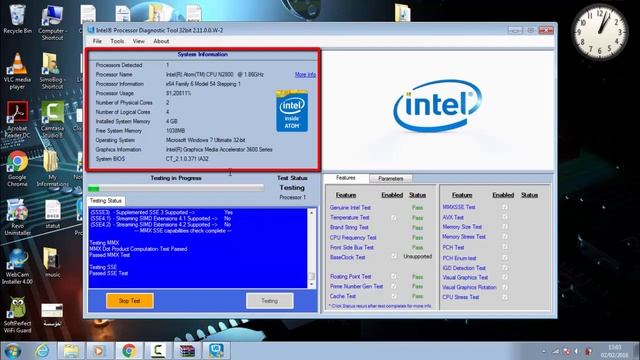
Task: Open Windows Media Player from the taskbar
Action: coord(99,351)
